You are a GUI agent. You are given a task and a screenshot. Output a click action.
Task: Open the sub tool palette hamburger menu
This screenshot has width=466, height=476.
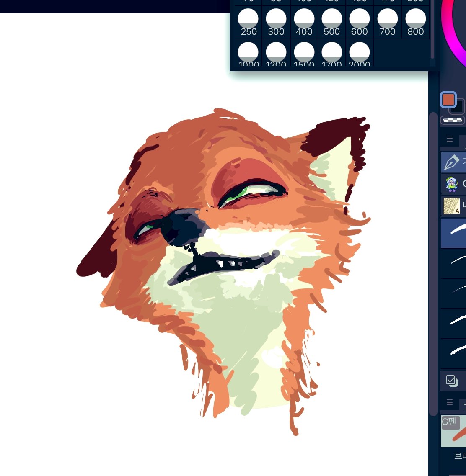(450, 139)
